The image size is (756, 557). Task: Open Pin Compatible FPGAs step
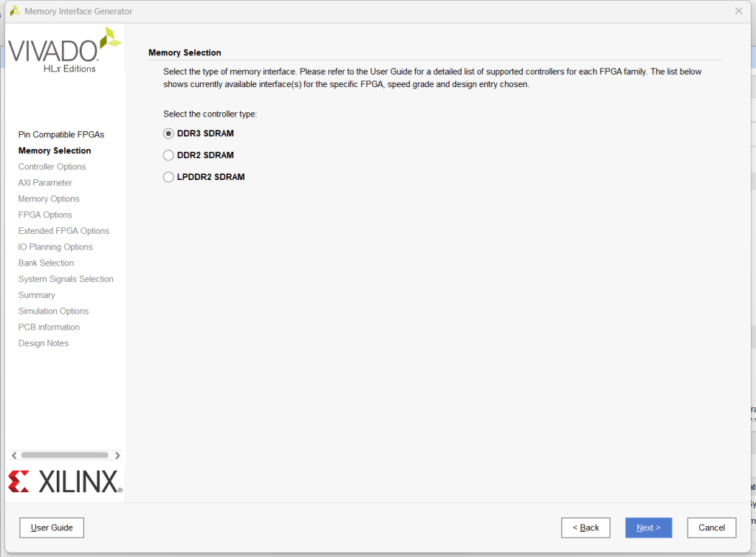(x=61, y=134)
